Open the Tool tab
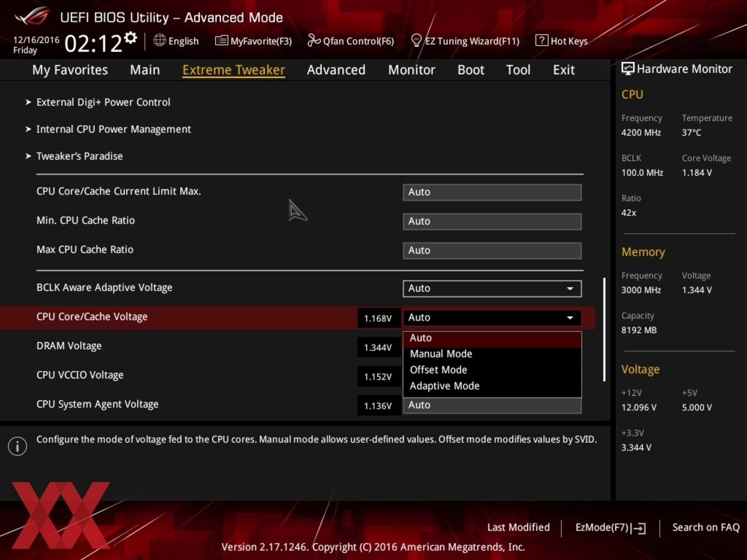The height and width of the screenshot is (560, 747). [518, 70]
